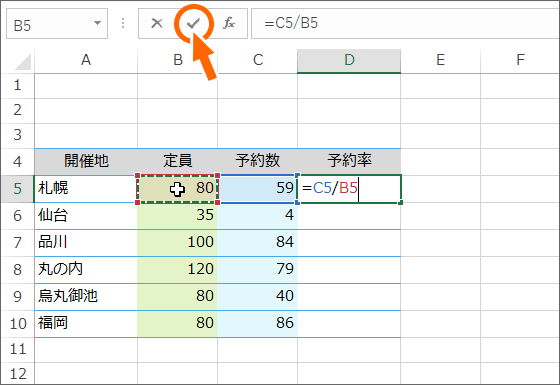The image size is (560, 385).
Task: Select column A header
Action: [x=86, y=61]
